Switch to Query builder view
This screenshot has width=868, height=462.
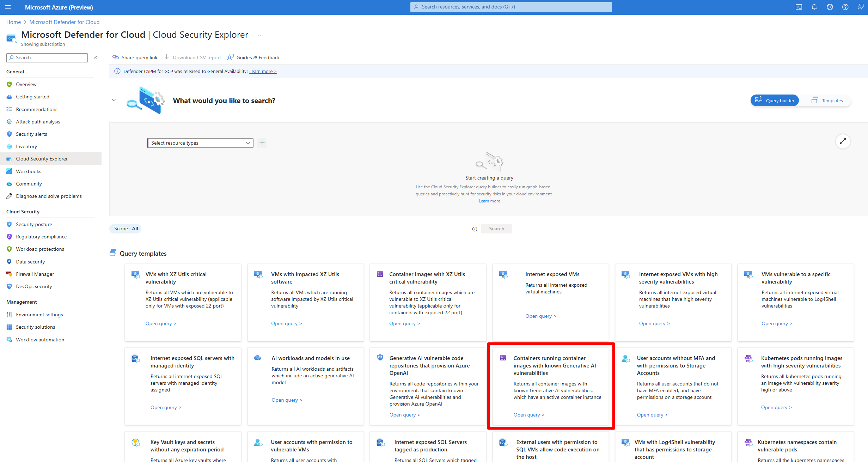[775, 101]
